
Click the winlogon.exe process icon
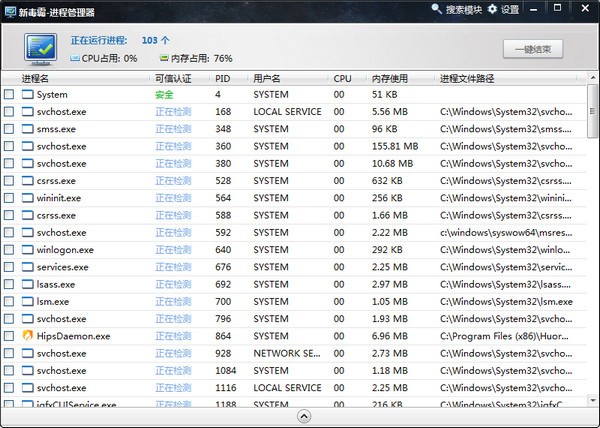click(27, 250)
